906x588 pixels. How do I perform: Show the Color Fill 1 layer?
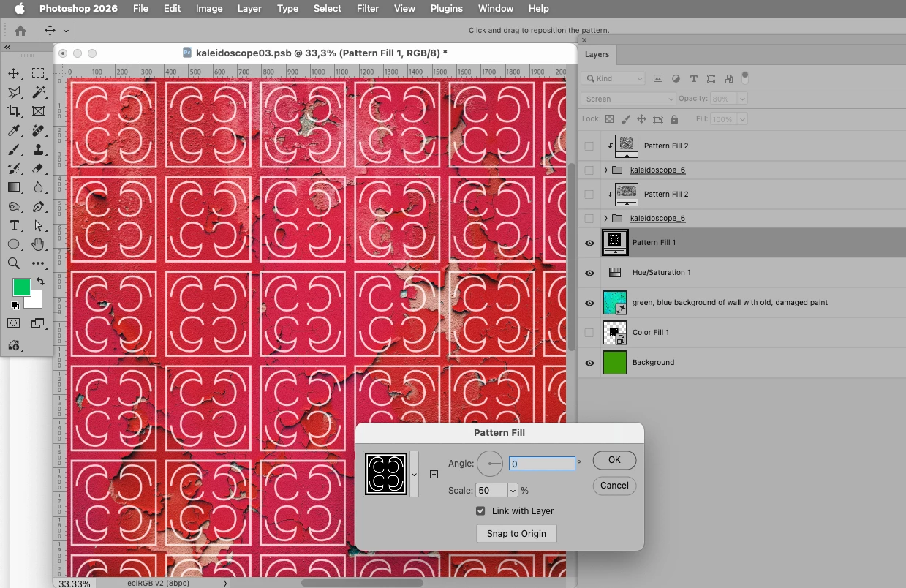point(589,333)
